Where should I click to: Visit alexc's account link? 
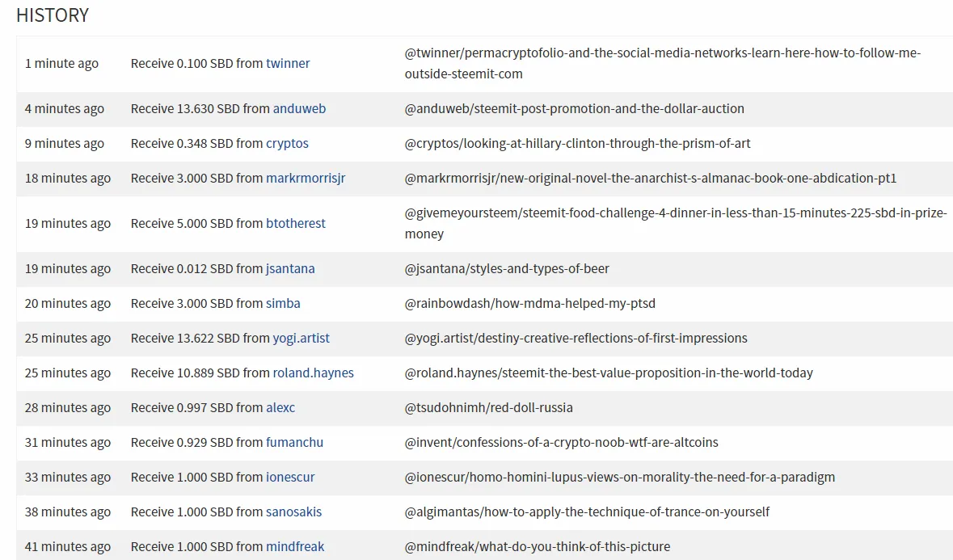coord(280,407)
